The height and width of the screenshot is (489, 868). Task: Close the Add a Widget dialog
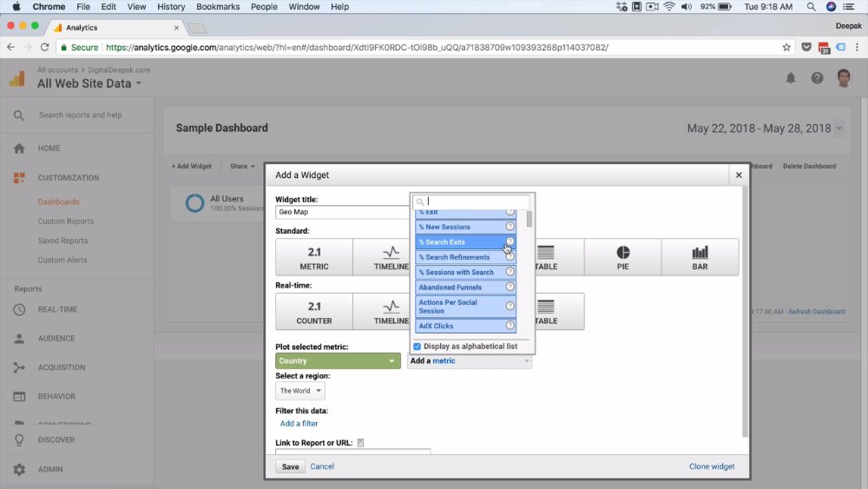(739, 175)
